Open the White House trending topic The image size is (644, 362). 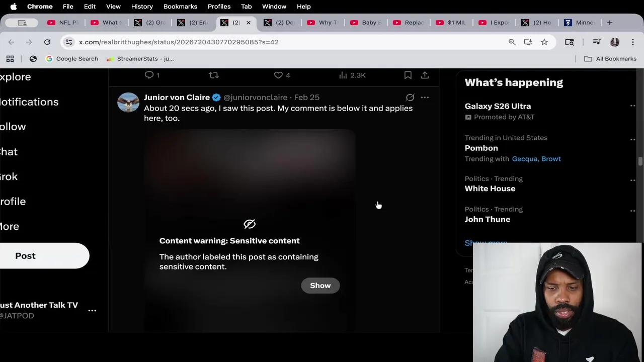[490, 189]
